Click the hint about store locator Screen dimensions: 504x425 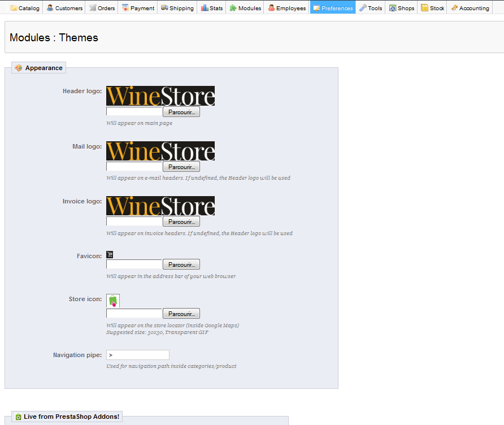(172, 326)
